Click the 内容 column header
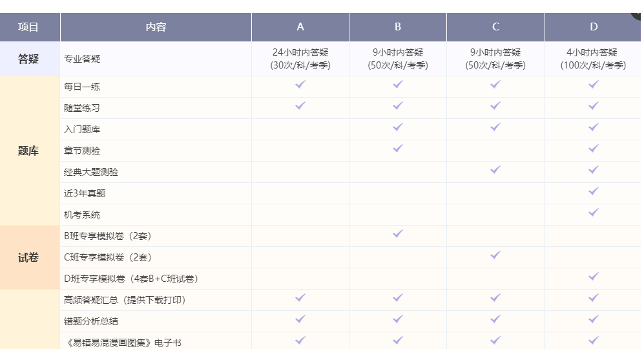 156,27
